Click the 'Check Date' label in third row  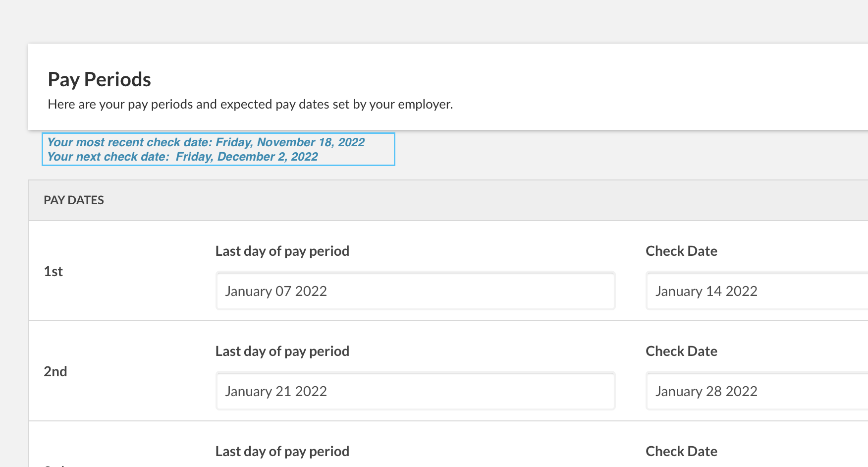click(681, 451)
